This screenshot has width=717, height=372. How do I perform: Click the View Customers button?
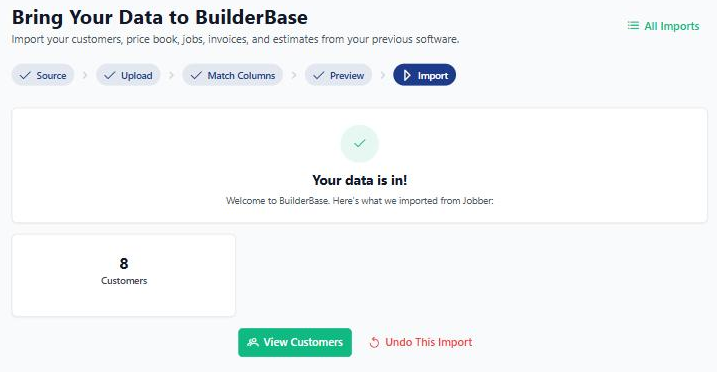[295, 342]
